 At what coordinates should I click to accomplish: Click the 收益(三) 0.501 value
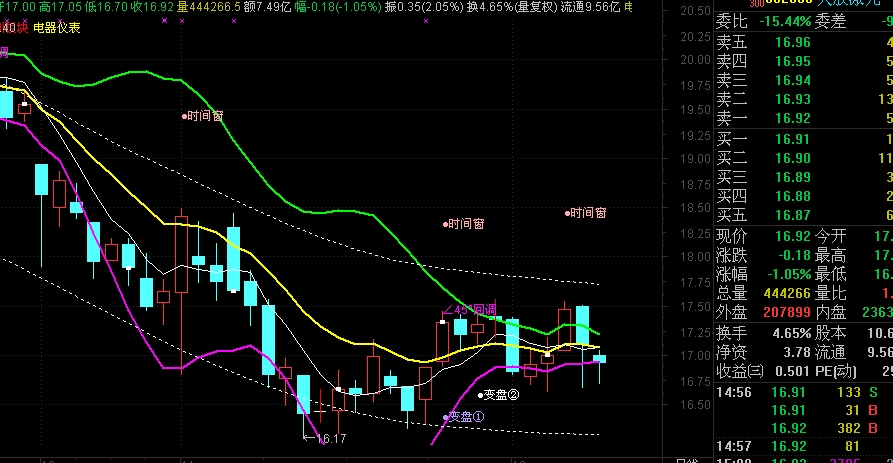792,371
